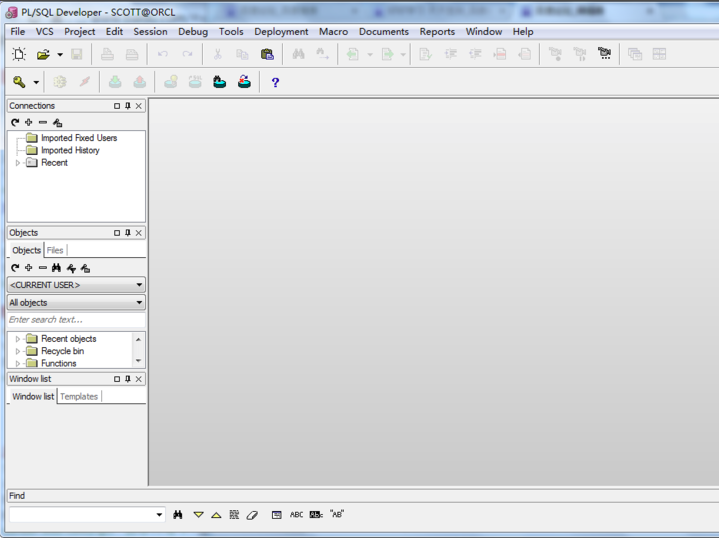Click the filter icon in Objects toolbar
Screen dimensions: 719x538
coord(71,268)
